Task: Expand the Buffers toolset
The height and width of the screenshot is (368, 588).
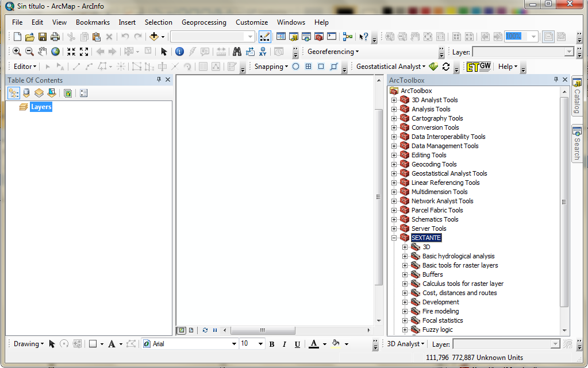Action: [x=405, y=274]
